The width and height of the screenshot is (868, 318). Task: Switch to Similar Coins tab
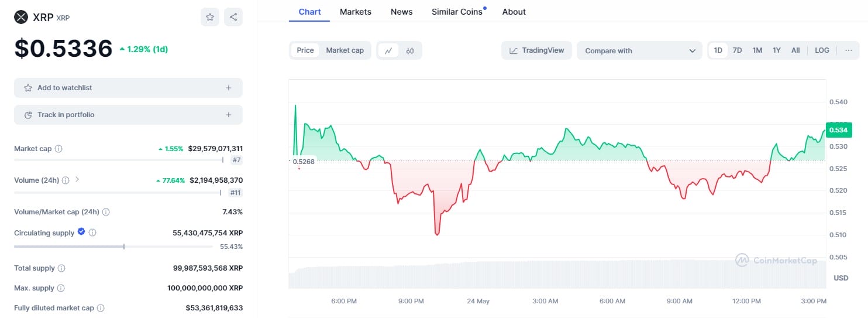[457, 12]
